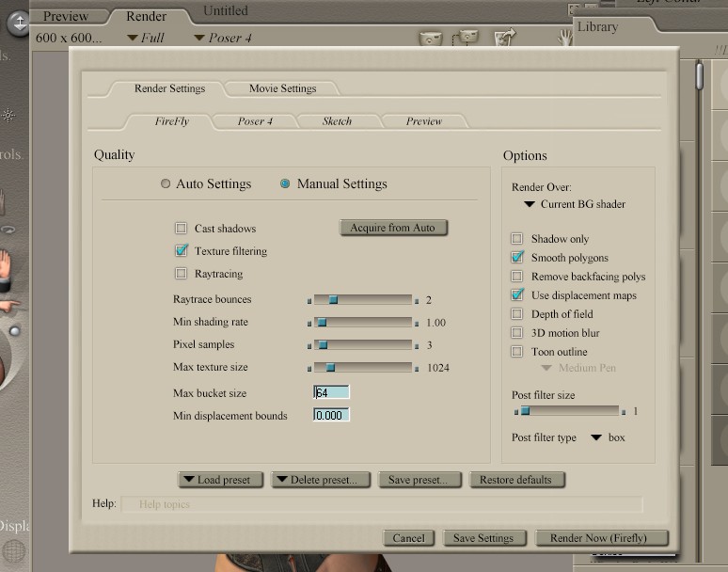Click Render Now (Firefly) button

pos(602,538)
